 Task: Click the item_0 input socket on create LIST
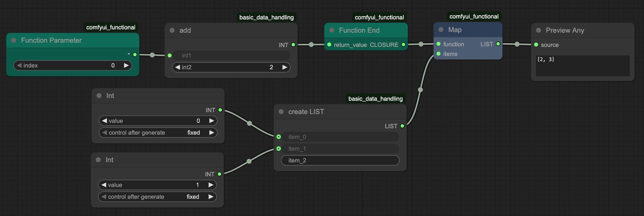tap(279, 137)
